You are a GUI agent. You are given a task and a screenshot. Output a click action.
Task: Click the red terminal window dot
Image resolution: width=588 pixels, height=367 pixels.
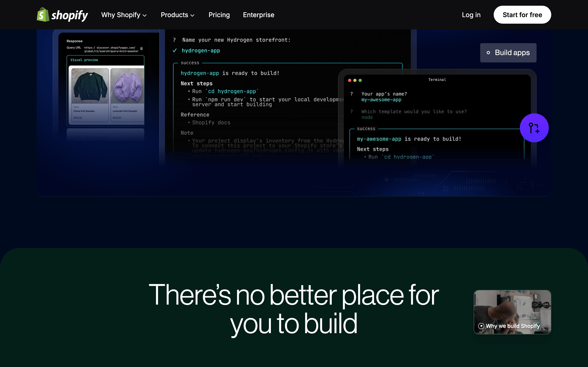tap(350, 80)
